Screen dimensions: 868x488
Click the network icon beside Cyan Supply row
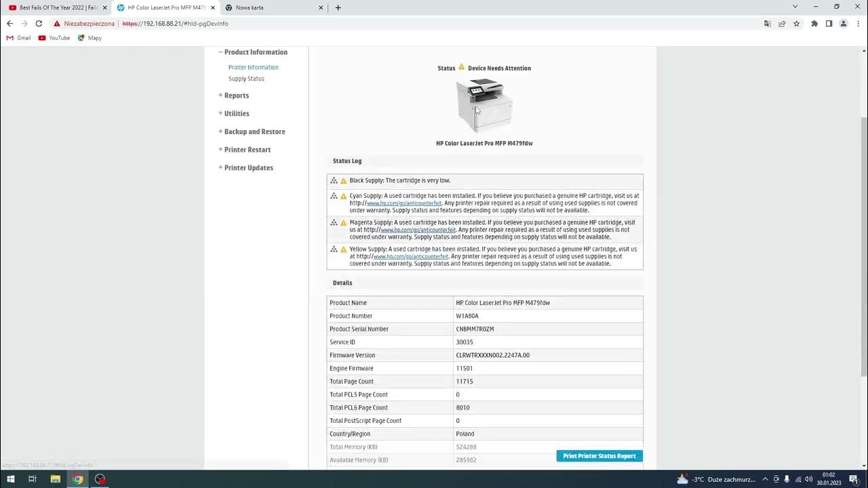(334, 196)
